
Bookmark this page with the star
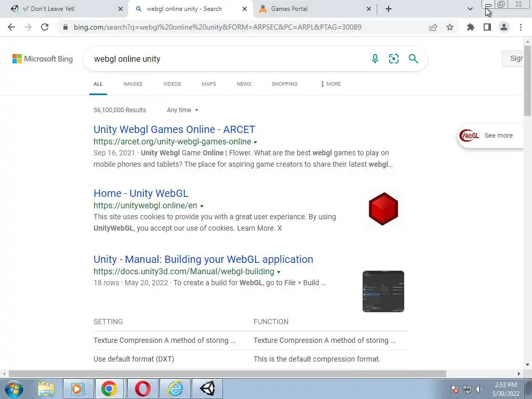450,27
